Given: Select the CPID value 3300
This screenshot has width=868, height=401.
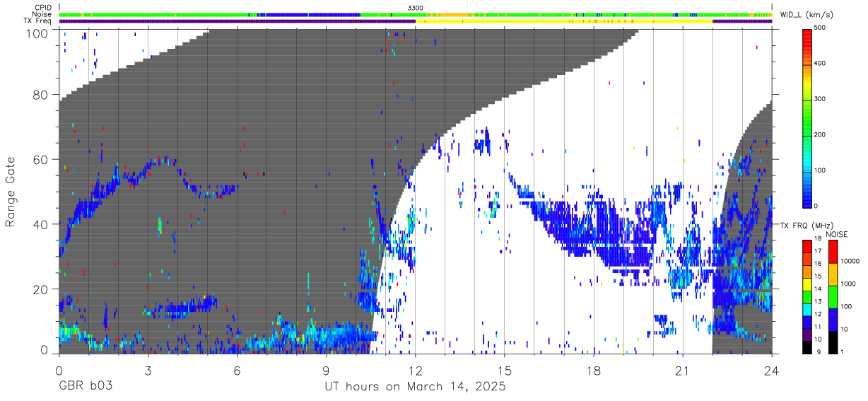Looking at the screenshot, I should (x=416, y=7).
